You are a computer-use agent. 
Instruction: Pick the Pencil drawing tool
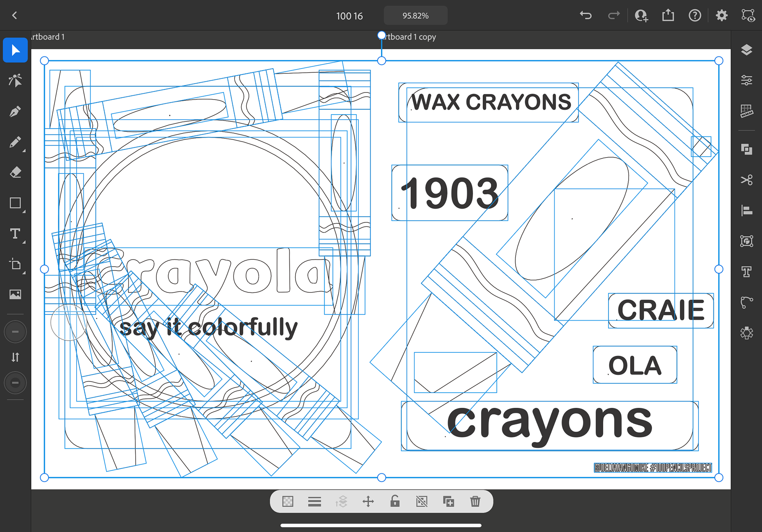15,142
